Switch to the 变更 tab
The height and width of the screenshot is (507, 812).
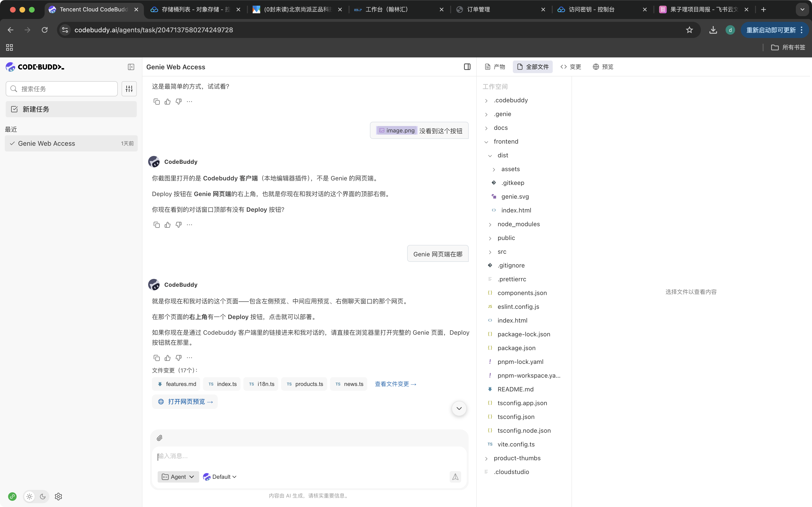click(571, 67)
